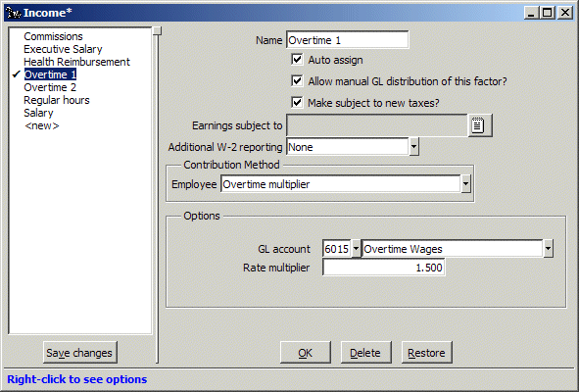The width and height of the screenshot is (579, 392).
Task: Open the Earnings subject to notepad icon
Action: coord(480,125)
